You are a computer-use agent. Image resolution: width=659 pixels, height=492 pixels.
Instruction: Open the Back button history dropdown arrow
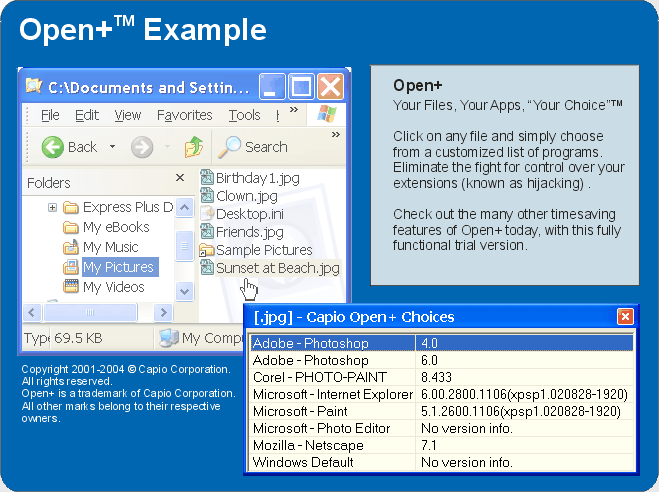pos(112,147)
